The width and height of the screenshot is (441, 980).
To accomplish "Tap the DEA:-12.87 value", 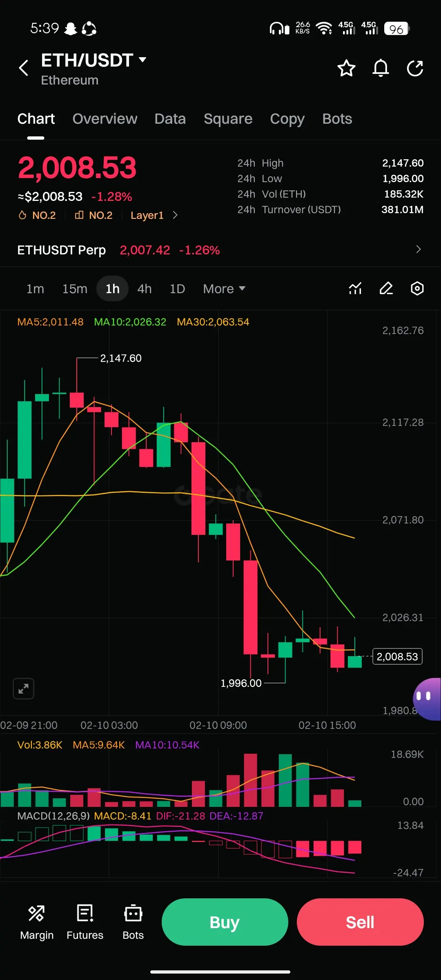I will click(x=236, y=816).
